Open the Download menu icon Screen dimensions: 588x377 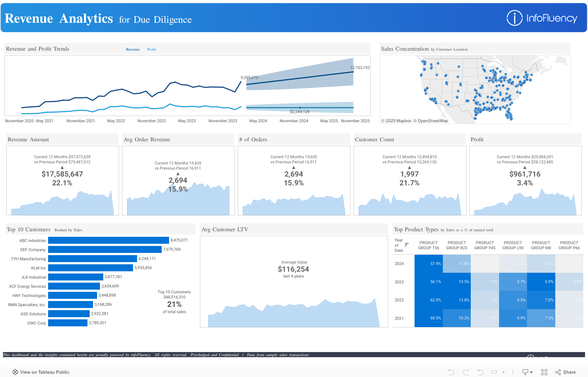(x=526, y=372)
